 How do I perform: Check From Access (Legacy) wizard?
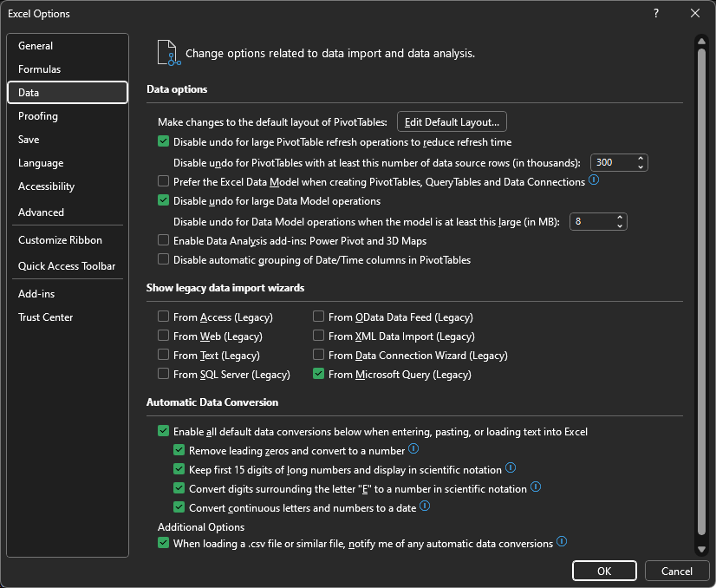(x=164, y=317)
